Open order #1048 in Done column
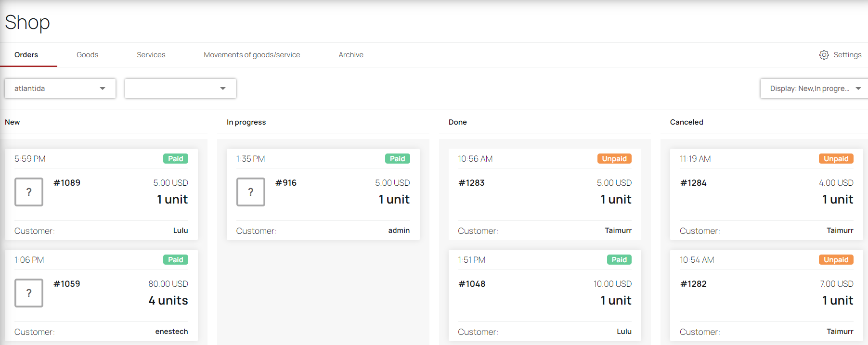The height and width of the screenshot is (345, 868). [x=545, y=295]
